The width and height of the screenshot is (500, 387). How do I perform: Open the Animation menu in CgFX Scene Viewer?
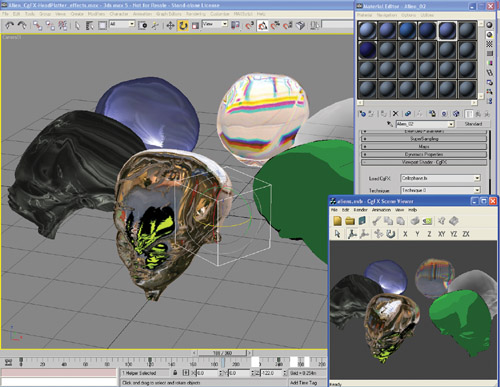point(381,210)
